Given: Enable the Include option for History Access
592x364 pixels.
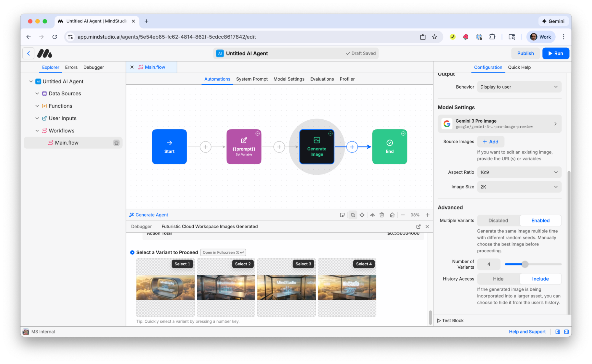Looking at the screenshot, I should pyautogui.click(x=540, y=279).
